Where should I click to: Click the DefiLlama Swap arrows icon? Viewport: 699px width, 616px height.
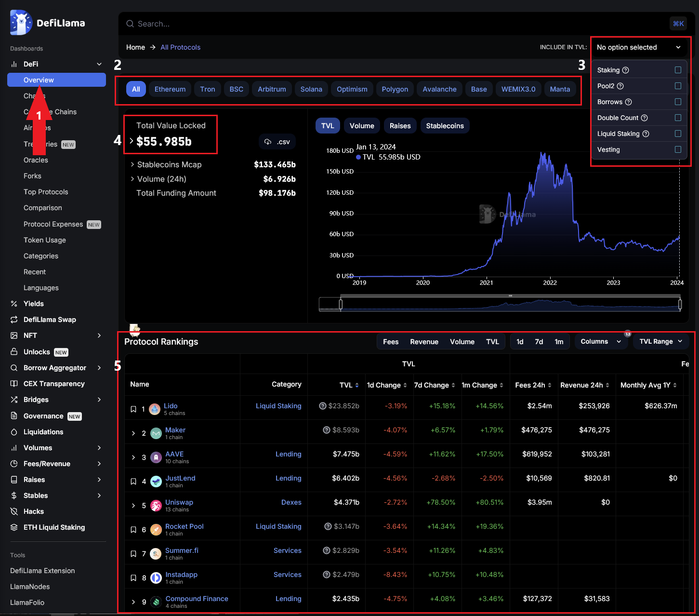[x=14, y=320]
